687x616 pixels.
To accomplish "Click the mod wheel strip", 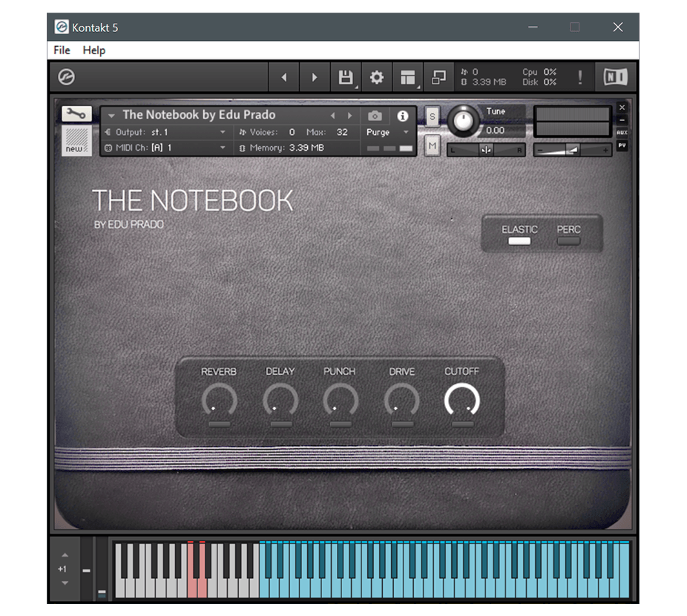I will coord(102,569).
